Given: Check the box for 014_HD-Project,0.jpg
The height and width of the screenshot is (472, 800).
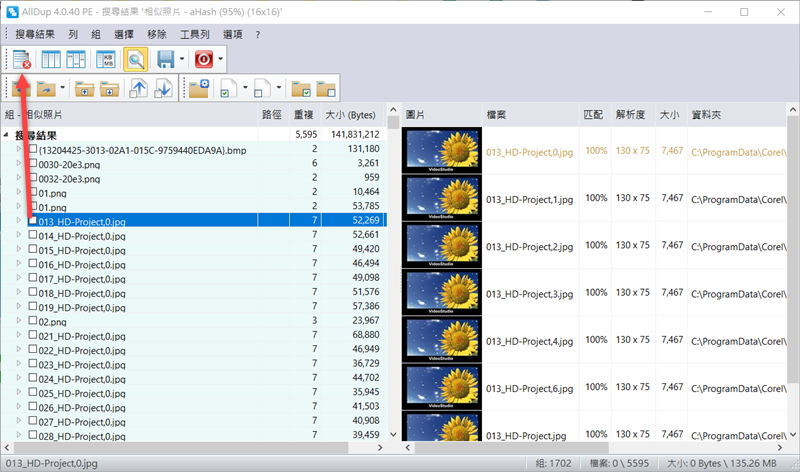Looking at the screenshot, I should coord(33,236).
